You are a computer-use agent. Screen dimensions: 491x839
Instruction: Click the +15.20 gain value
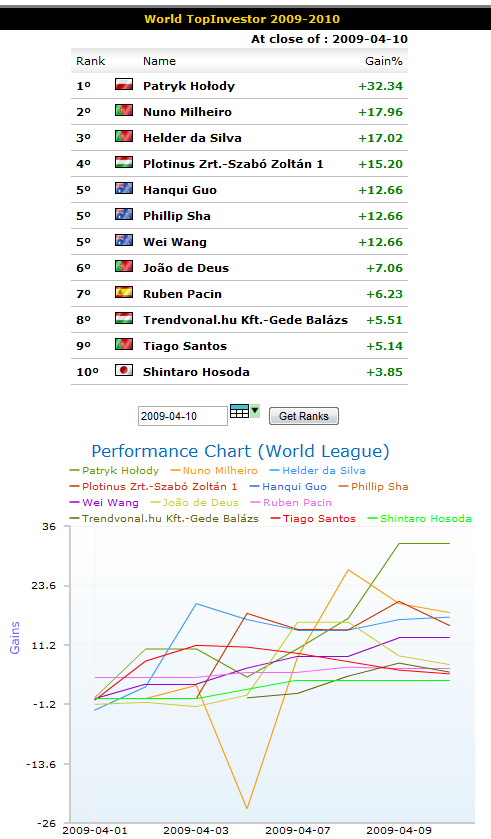pyautogui.click(x=381, y=164)
